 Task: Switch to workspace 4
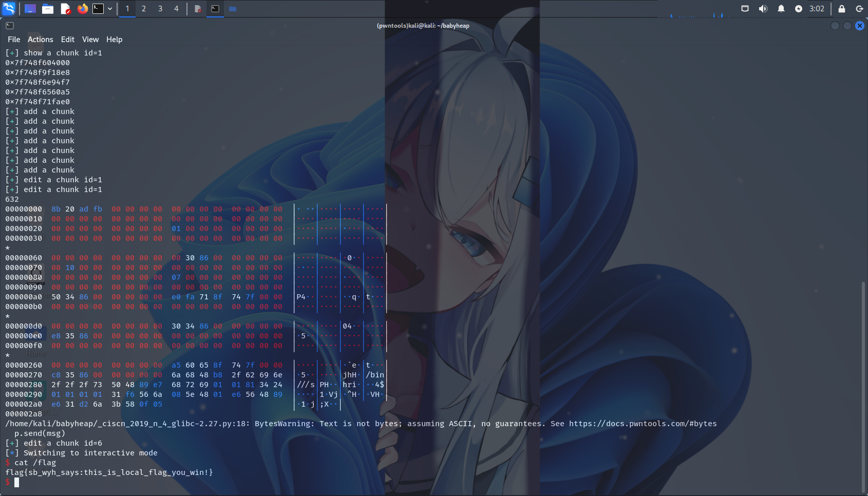coord(176,9)
